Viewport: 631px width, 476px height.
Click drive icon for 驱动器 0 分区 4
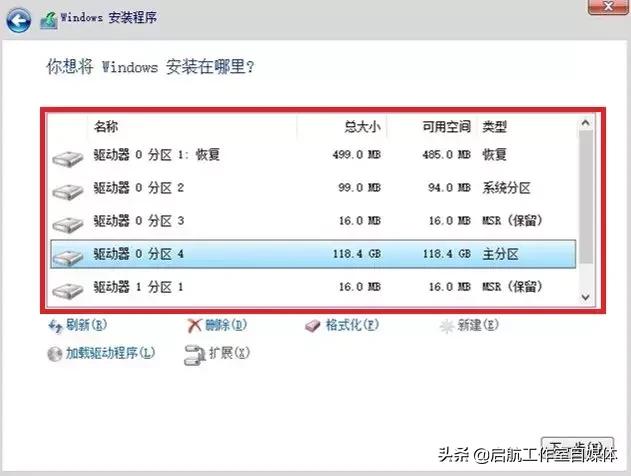pyautogui.click(x=68, y=258)
